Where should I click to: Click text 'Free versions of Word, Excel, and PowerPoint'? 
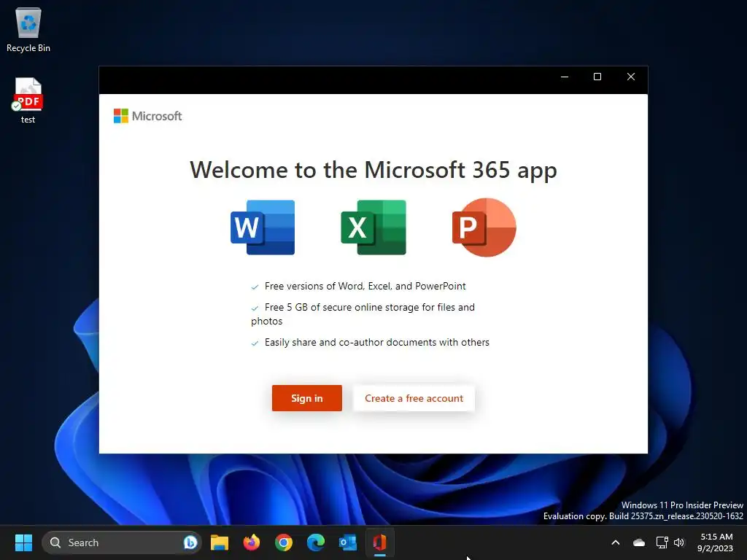coord(365,286)
